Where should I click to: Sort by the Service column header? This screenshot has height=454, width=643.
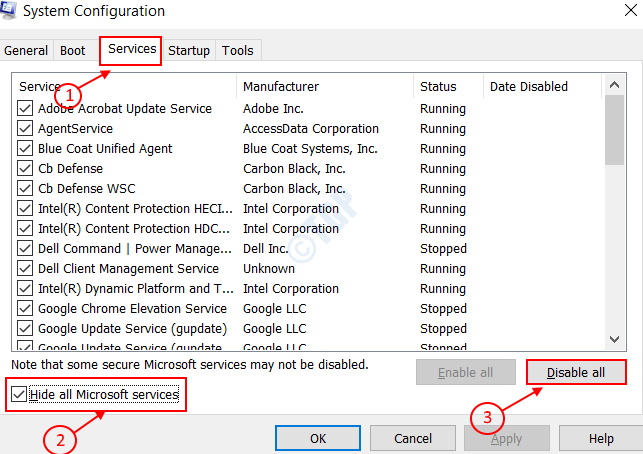point(124,87)
